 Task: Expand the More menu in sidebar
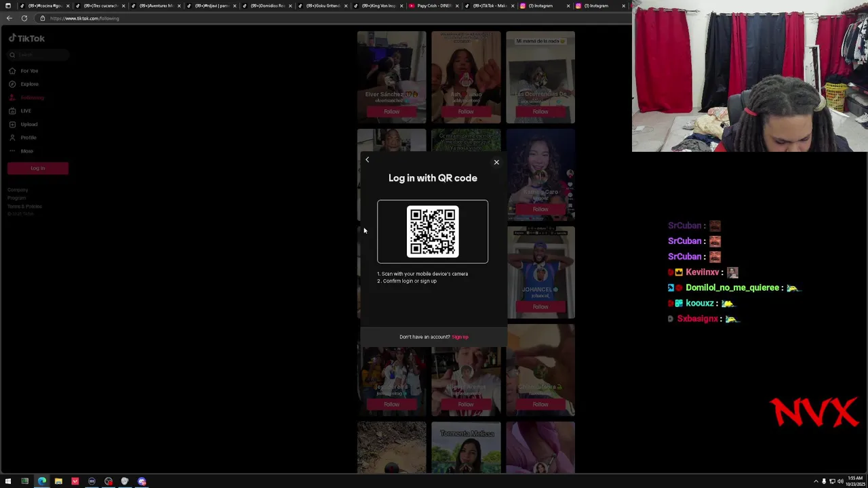pos(26,151)
